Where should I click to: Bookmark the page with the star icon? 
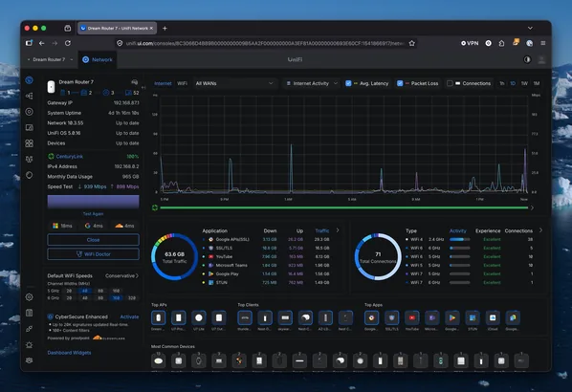point(412,43)
